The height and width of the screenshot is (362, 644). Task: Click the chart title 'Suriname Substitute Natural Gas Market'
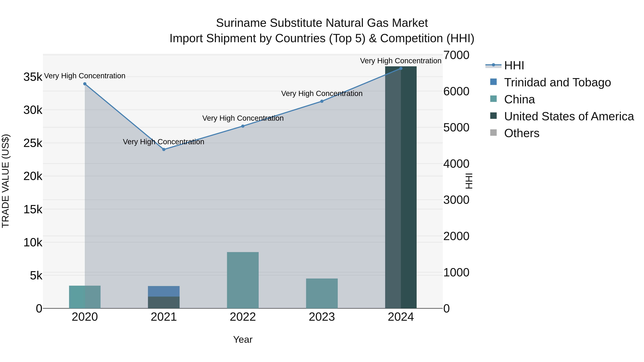click(x=322, y=23)
